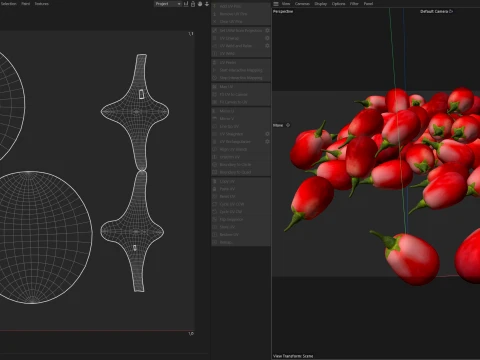Click the upper pepper UV island
The image size is (480, 360).
136,112
